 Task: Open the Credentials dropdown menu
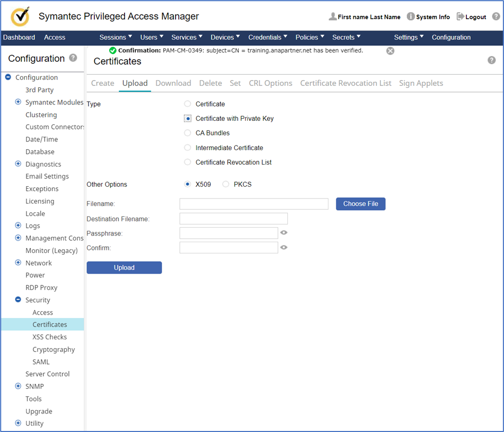coord(268,37)
